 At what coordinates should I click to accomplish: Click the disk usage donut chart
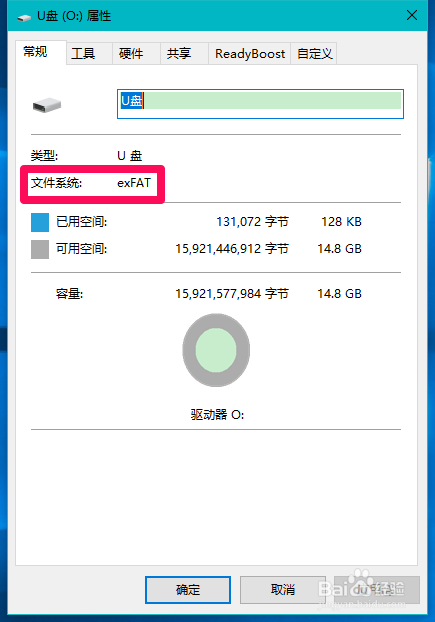[x=216, y=350]
